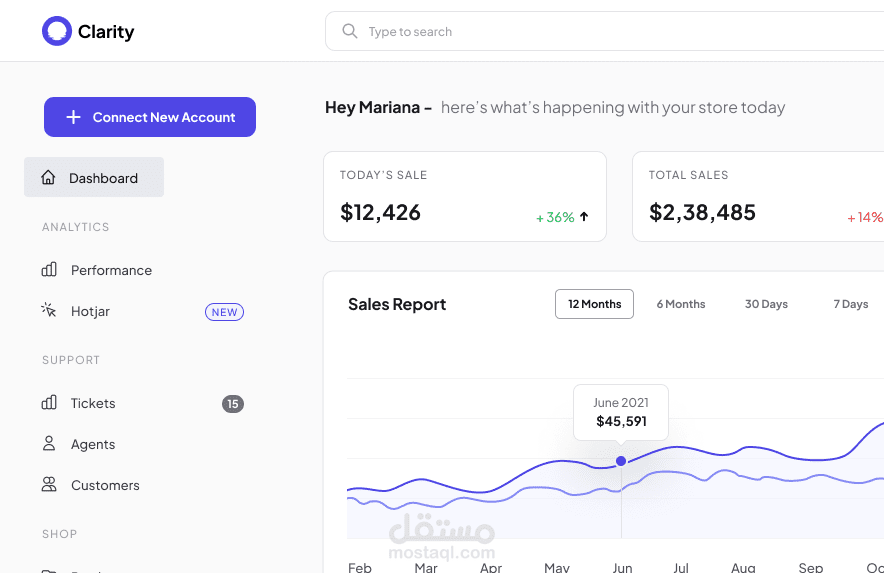This screenshot has width=884, height=573.
Task: Switch to the 30 Days tab
Action: click(766, 304)
